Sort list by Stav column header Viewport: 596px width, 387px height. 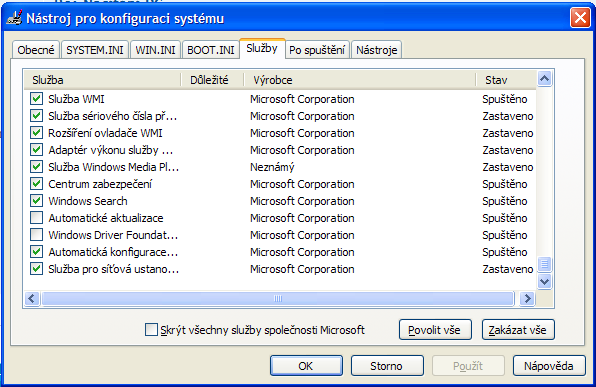[x=506, y=80]
